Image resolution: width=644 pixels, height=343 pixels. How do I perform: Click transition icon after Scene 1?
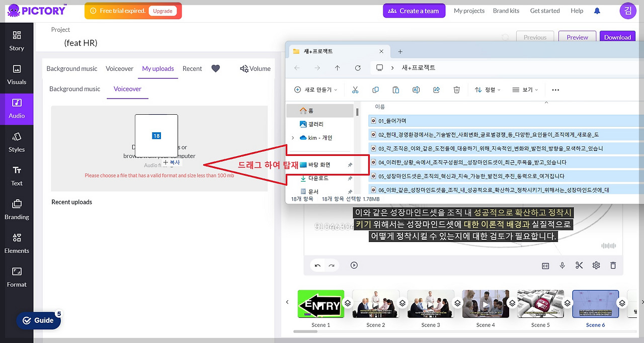(x=348, y=303)
